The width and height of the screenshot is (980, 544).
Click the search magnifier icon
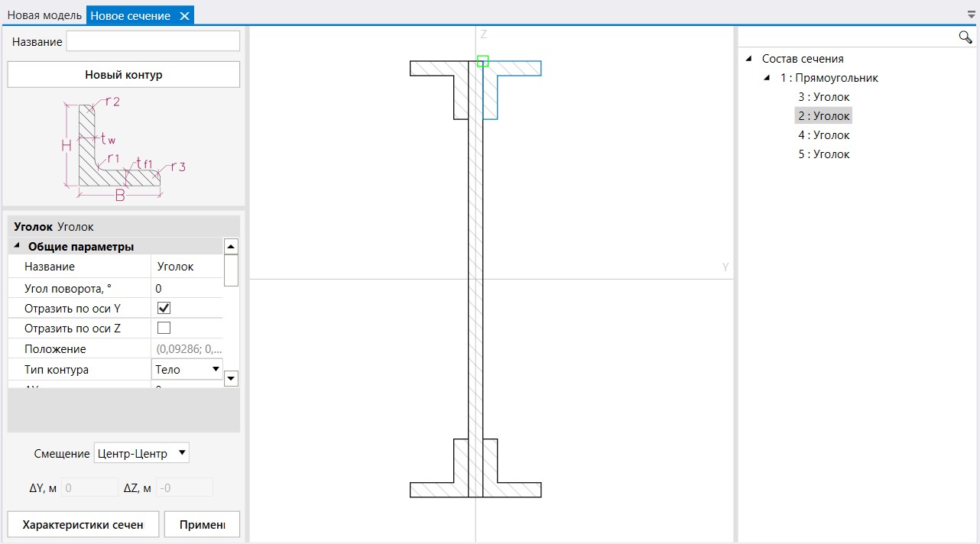(x=965, y=37)
